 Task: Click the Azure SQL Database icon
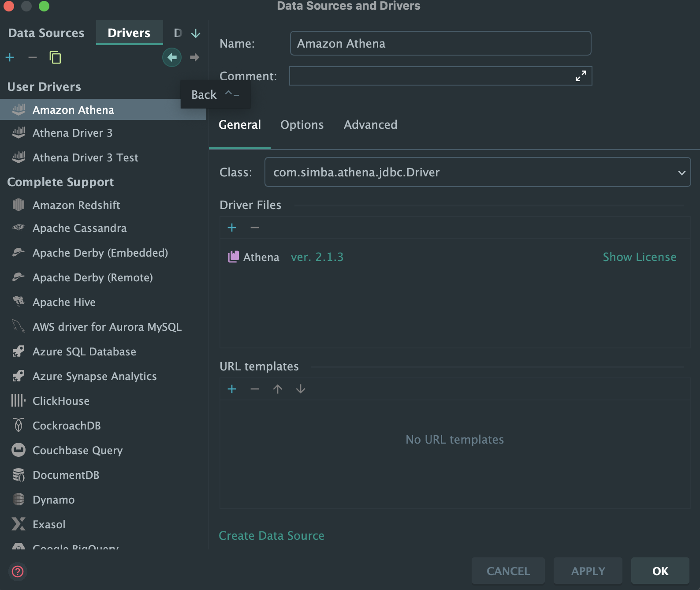tap(19, 351)
